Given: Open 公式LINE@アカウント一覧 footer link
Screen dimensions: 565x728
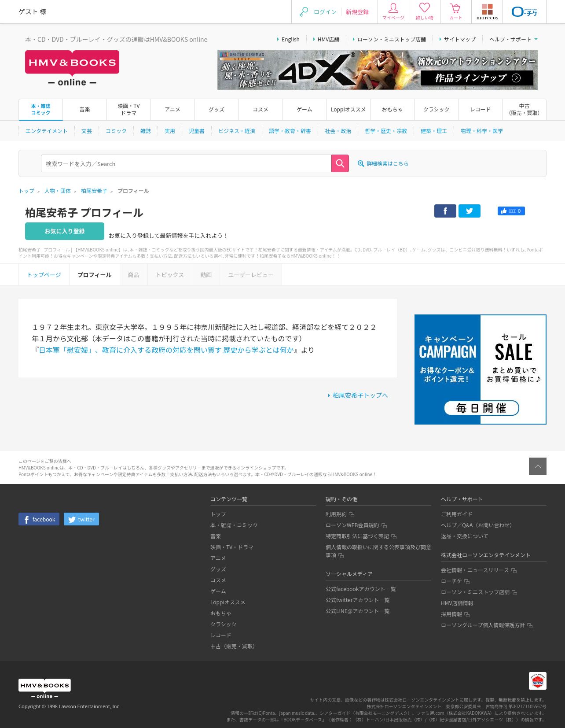Looking at the screenshot, I should [358, 611].
